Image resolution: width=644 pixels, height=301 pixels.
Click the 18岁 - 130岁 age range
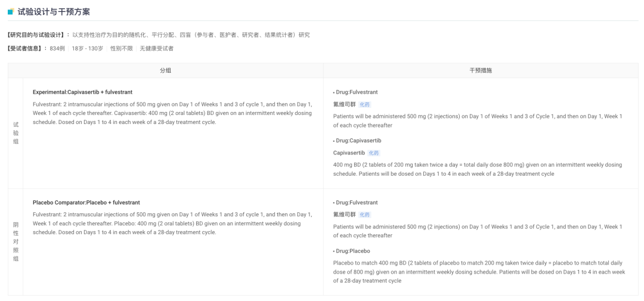click(87, 48)
